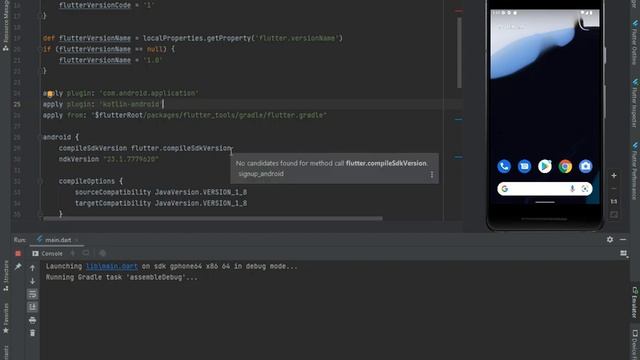The width and height of the screenshot is (640, 360).
Task: Collapse the compileOptions { block
Action: (x=40, y=181)
